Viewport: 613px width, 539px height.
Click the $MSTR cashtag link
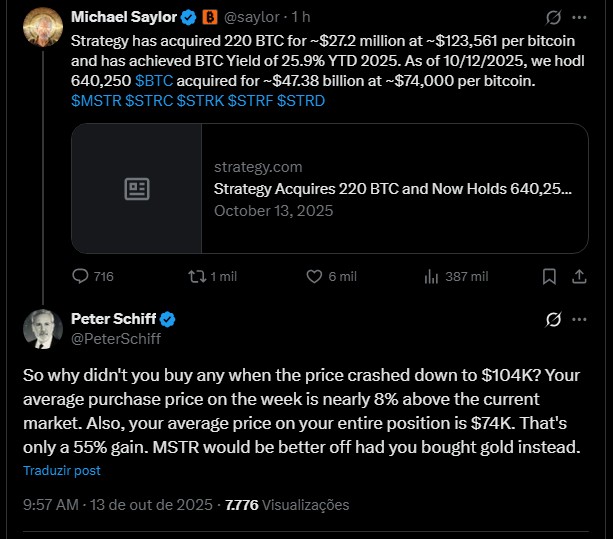point(96,101)
